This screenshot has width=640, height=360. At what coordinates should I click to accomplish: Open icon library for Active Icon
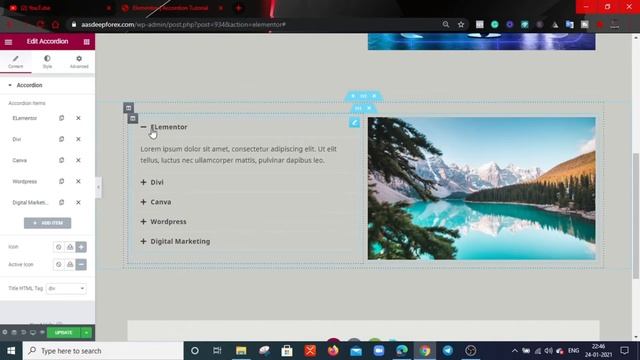pos(81,264)
